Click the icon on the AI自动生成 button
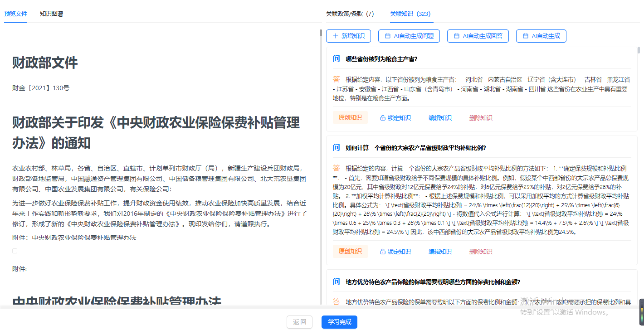The image size is (644, 335). (526, 36)
